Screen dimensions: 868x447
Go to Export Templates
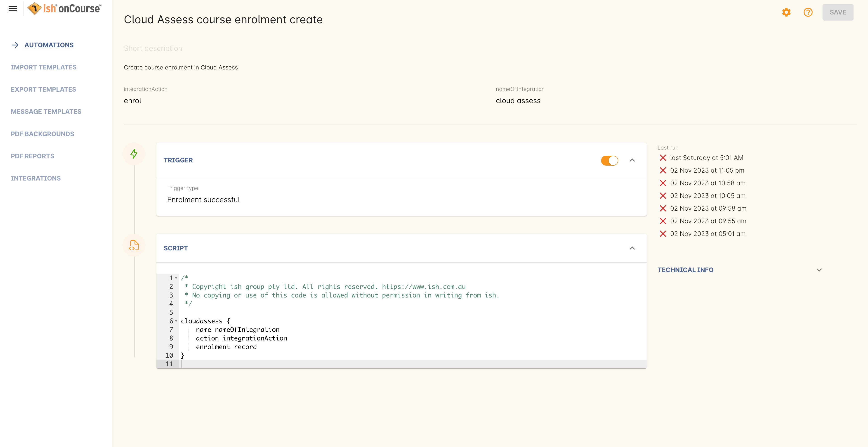tap(43, 89)
